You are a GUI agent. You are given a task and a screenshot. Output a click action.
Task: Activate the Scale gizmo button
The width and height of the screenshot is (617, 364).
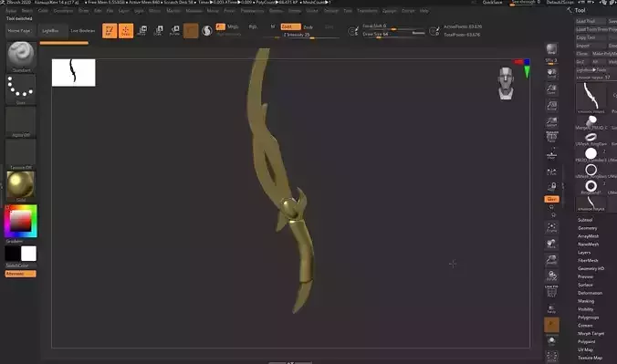159,31
